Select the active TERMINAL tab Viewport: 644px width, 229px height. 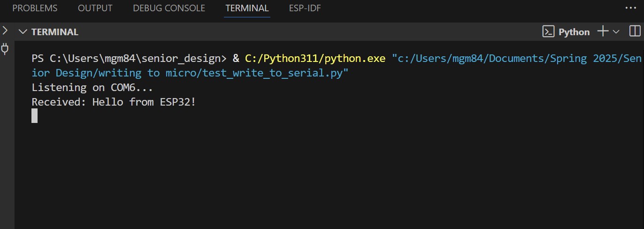click(247, 8)
